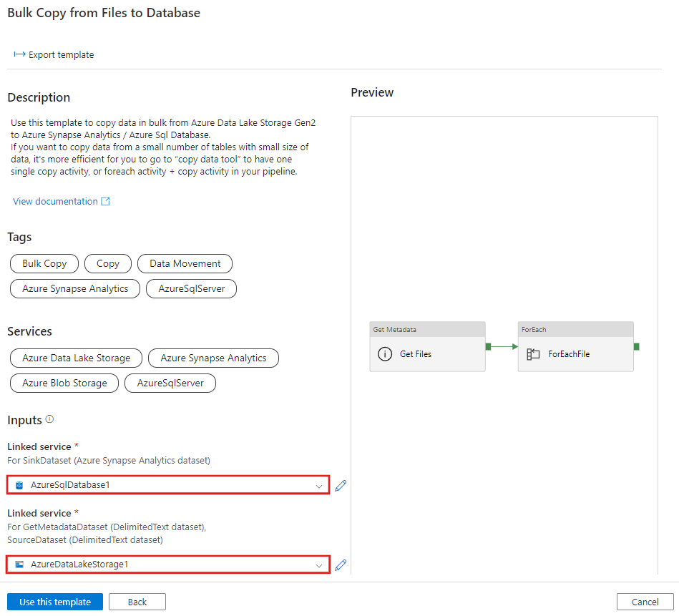The height and width of the screenshot is (616, 679).
Task: Click the Services heading
Action: tap(29, 331)
